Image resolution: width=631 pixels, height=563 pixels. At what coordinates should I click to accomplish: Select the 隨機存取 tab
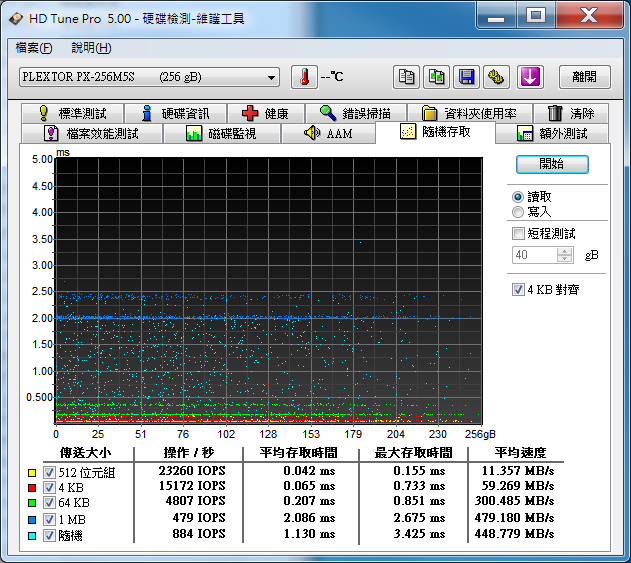tap(435, 132)
